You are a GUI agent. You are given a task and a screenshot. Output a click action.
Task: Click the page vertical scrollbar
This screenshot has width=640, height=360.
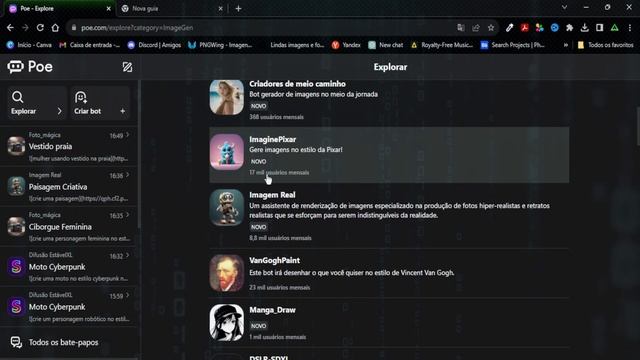638,126
